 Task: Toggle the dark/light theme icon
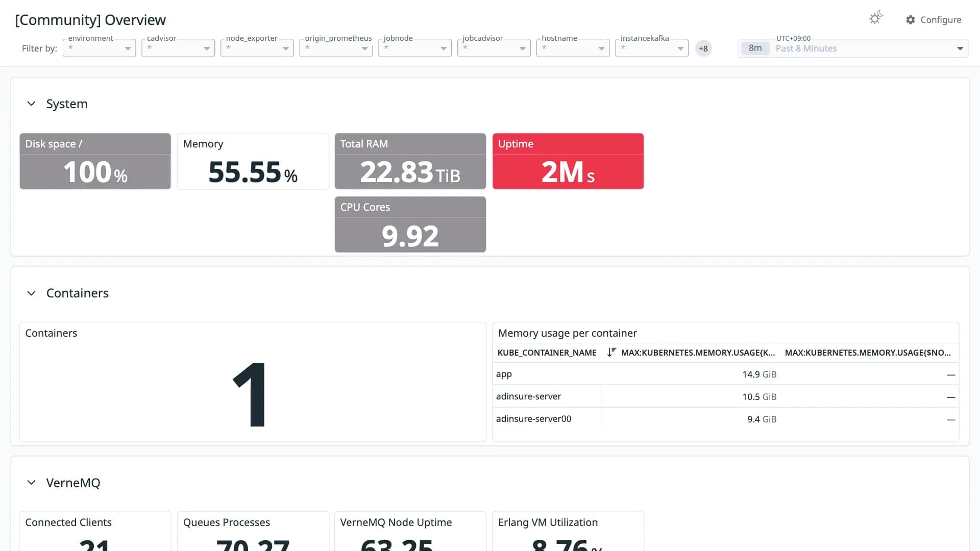coord(876,18)
